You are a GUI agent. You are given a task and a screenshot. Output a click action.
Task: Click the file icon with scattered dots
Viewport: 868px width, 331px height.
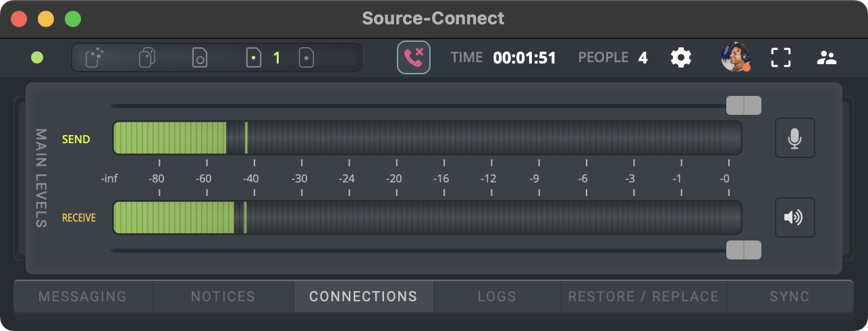click(94, 57)
